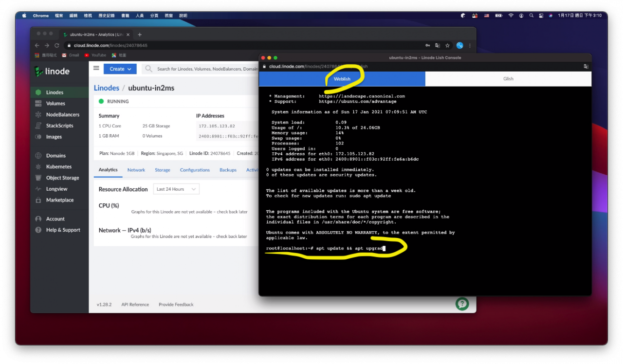Open a new Chrome tab
The image size is (623, 364).
140,35
